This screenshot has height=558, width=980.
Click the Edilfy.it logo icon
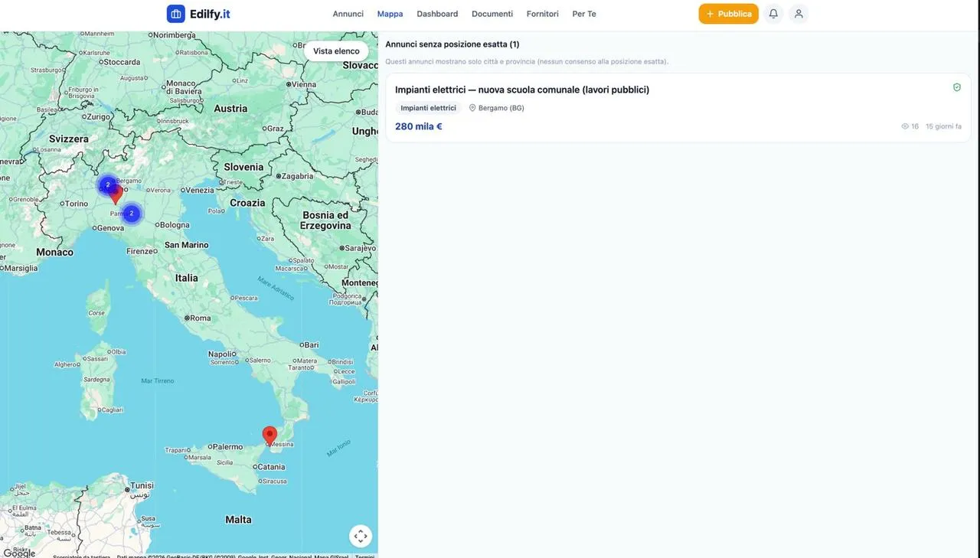[175, 14]
